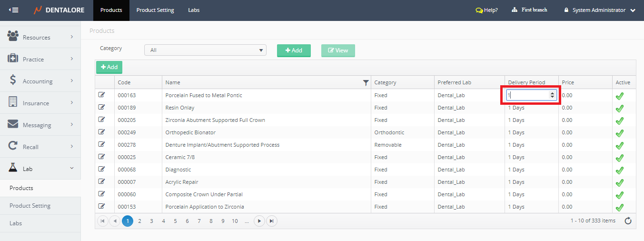
Task: Click edit icon for Resin Onlay row
Action: click(x=101, y=107)
